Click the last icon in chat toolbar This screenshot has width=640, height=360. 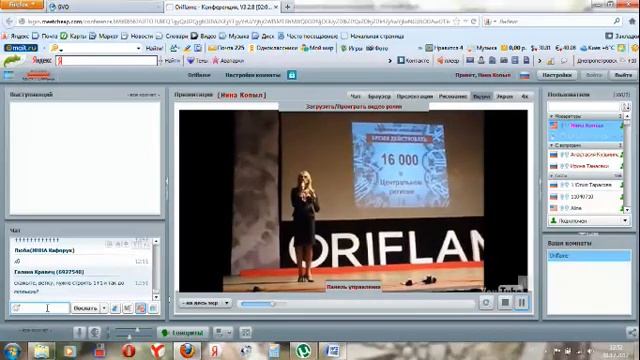(x=153, y=308)
